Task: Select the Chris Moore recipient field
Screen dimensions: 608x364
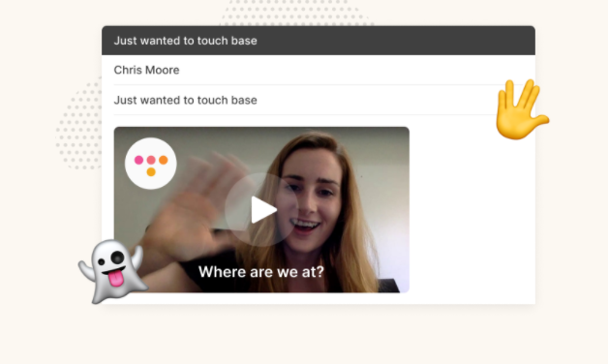Action: (x=318, y=70)
